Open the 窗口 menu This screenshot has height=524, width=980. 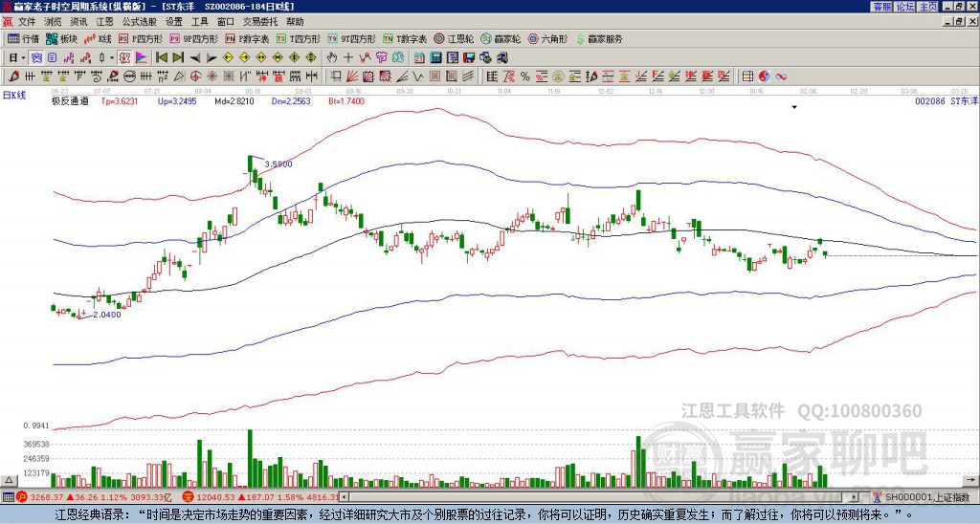[226, 22]
